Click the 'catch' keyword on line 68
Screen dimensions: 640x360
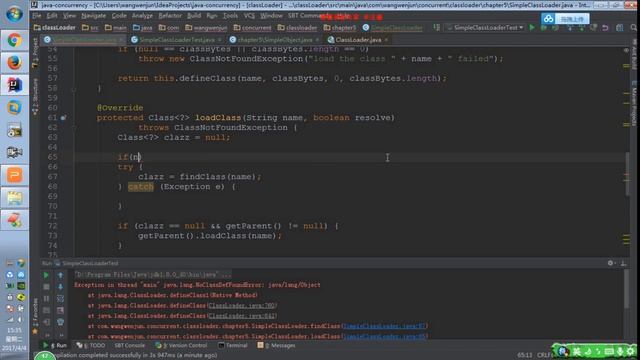point(141,187)
